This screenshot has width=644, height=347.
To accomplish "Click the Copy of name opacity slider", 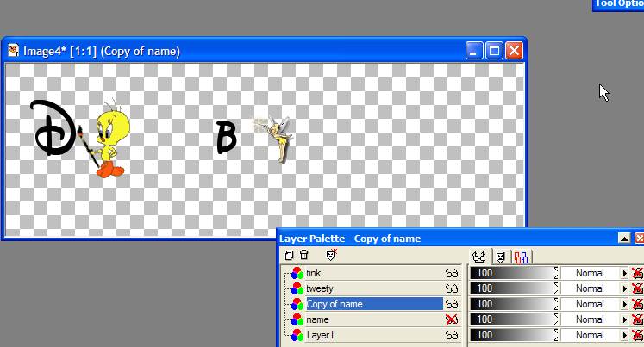I will [x=514, y=304].
